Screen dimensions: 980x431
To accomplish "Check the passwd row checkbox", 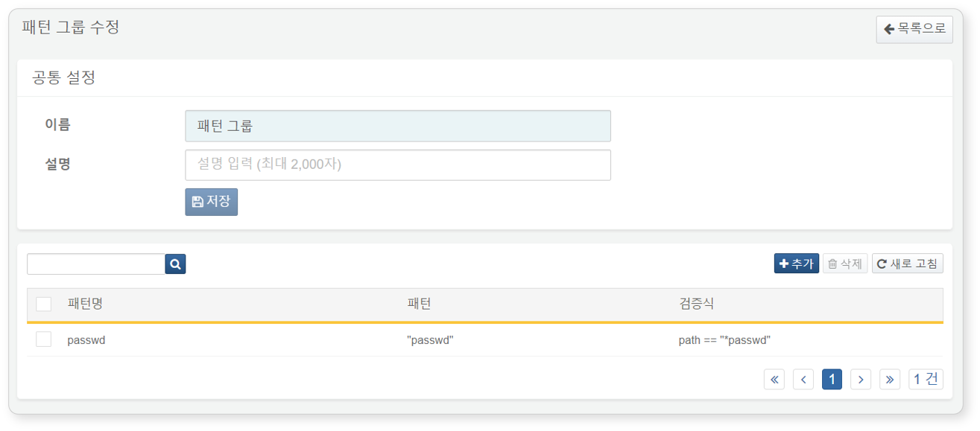I will [x=44, y=339].
